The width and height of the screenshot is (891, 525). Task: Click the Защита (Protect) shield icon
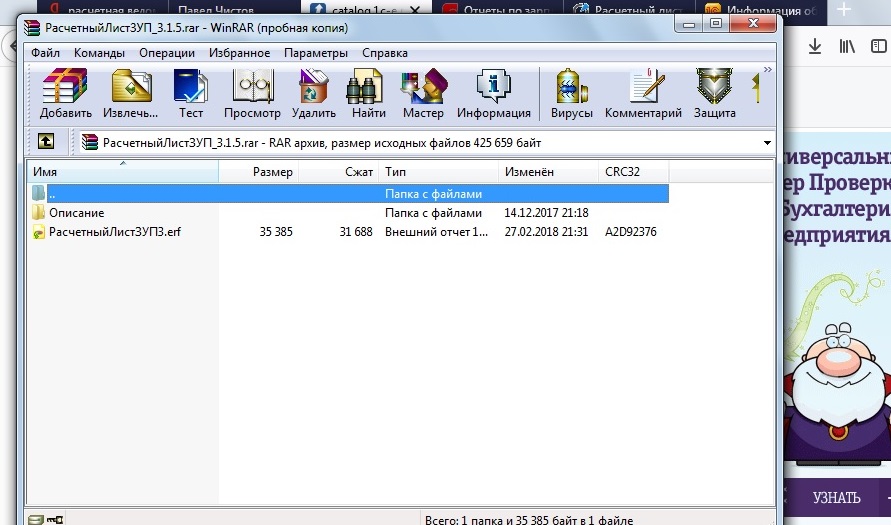714,93
